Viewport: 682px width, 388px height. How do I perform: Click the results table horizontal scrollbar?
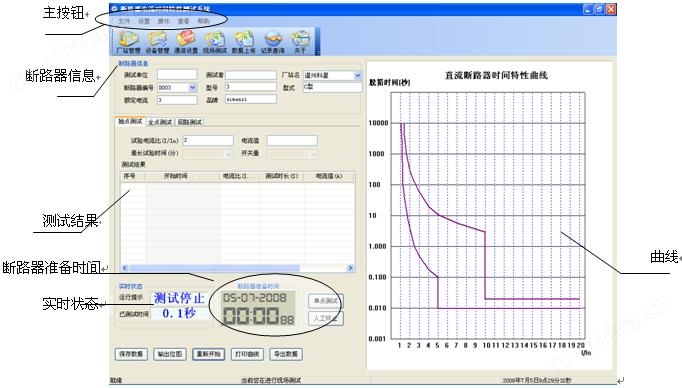tap(237, 268)
